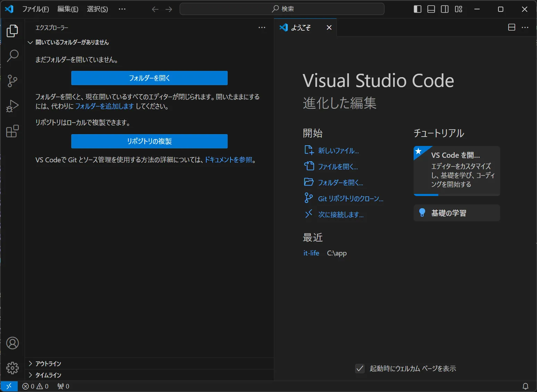The width and height of the screenshot is (537, 392).
Task: Customize layout using the layout icon
Action: [458, 9]
